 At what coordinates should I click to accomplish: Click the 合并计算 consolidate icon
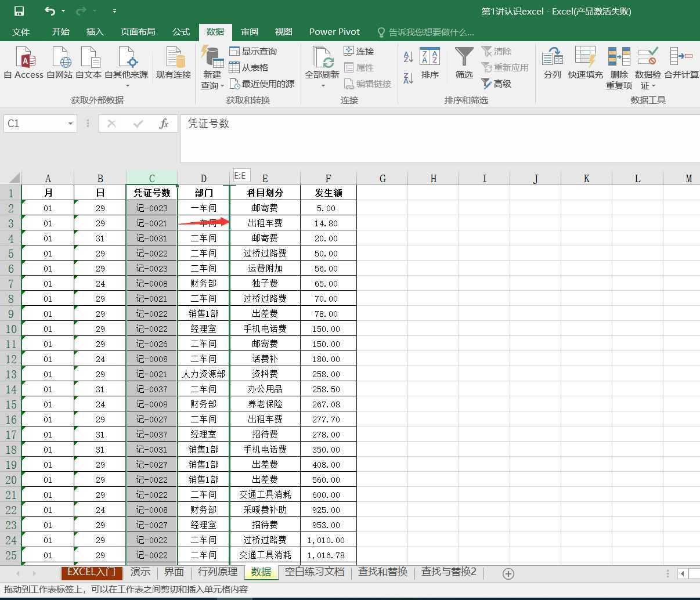pos(681,63)
